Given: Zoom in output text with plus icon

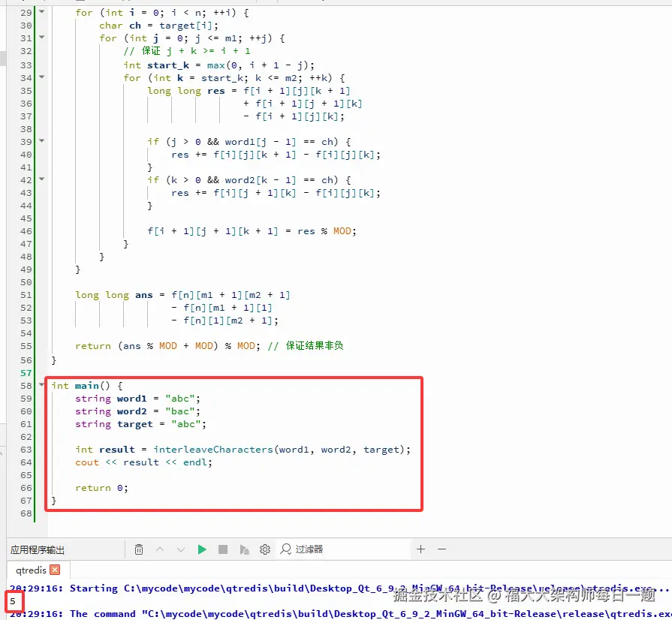Looking at the screenshot, I should tap(421, 549).
